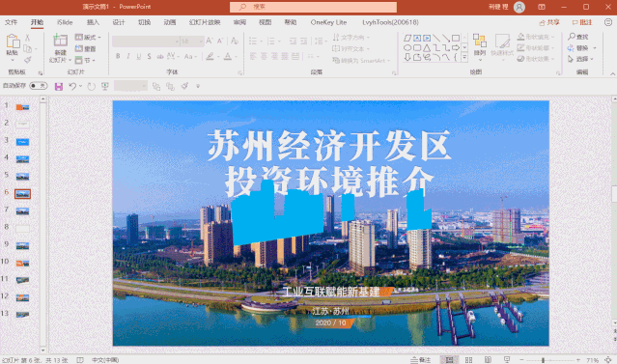617x364 pixels.
Task: Select slide 3 thumbnail
Action: coord(22,142)
